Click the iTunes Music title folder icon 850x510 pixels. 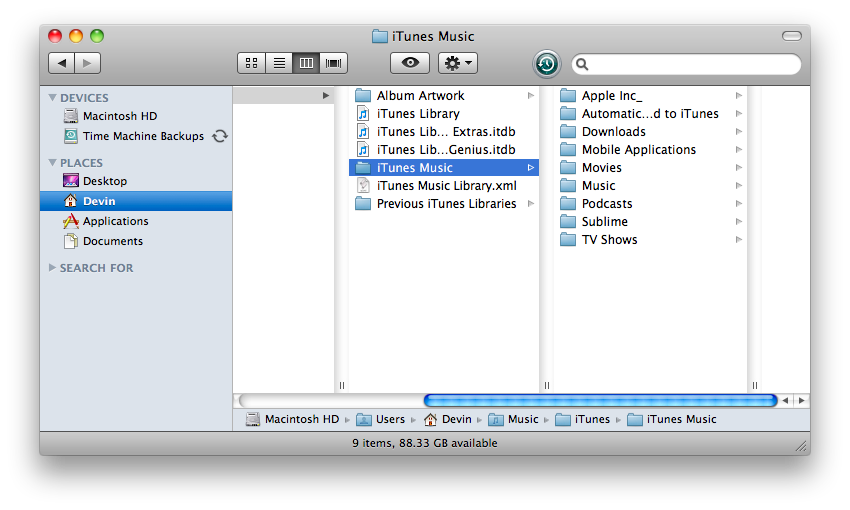point(380,36)
